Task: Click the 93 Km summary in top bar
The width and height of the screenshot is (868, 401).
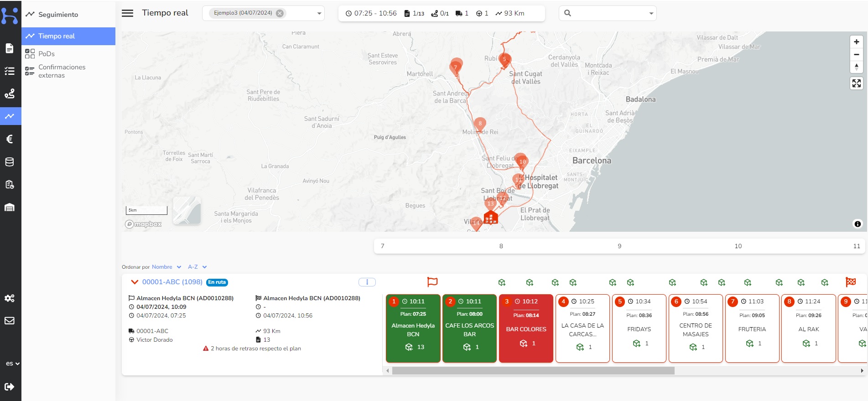Action: pyautogui.click(x=510, y=14)
